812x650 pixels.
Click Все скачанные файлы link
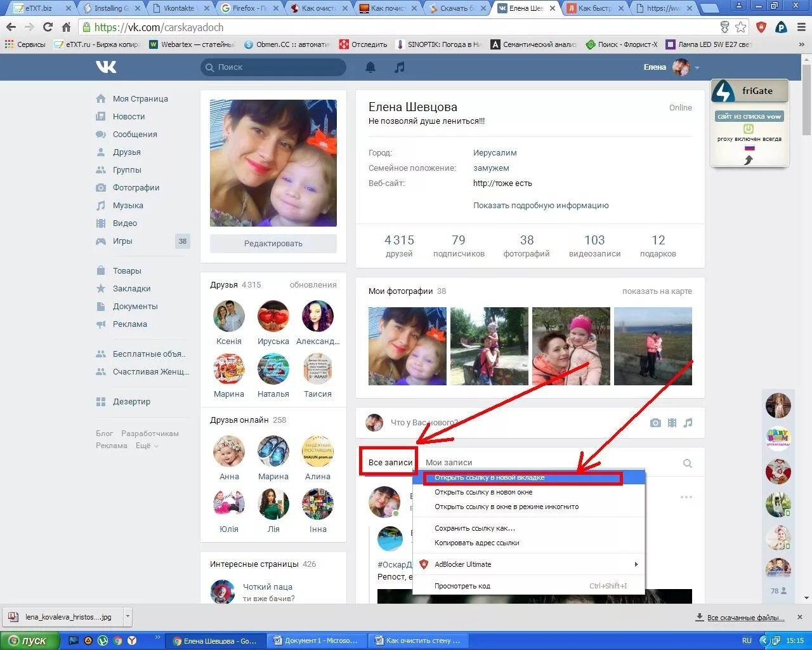(745, 618)
